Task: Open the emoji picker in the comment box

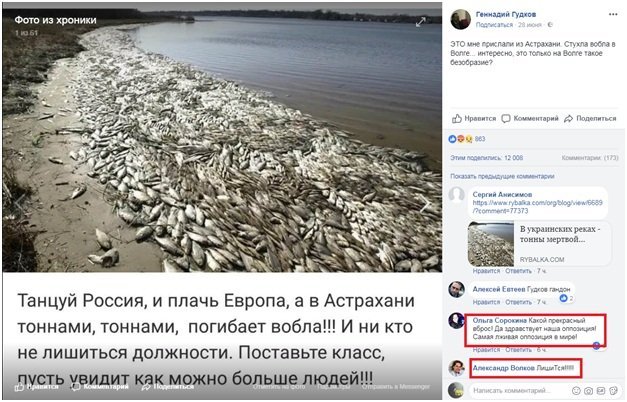Action: pyautogui.click(x=576, y=390)
